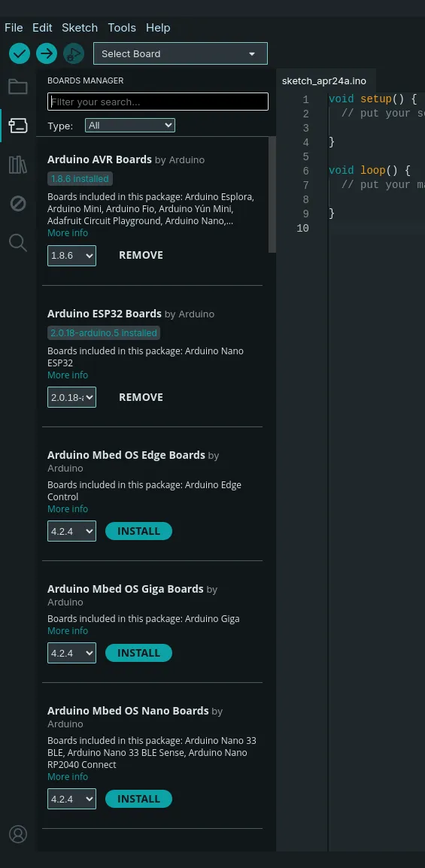Start the Debug toolbar icon
This screenshot has width=425, height=868.
click(x=74, y=53)
